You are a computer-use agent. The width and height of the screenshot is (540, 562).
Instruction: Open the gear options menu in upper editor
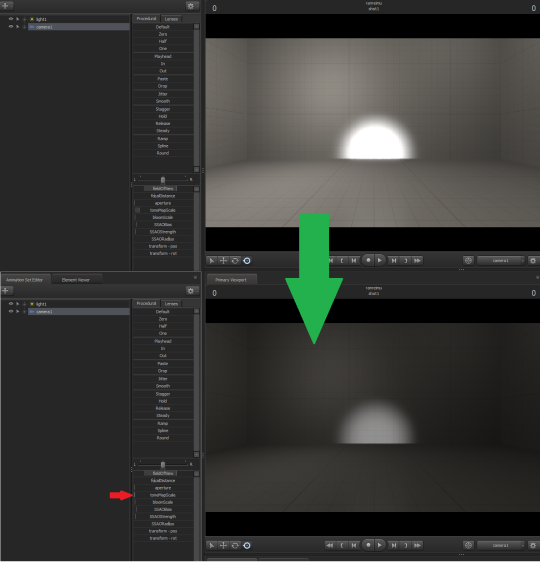(x=192, y=6)
